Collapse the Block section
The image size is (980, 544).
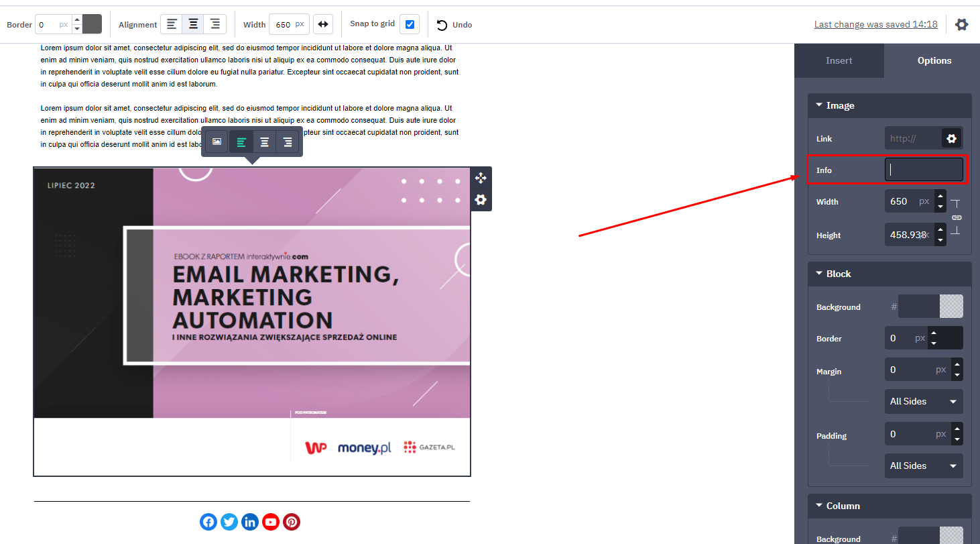pyautogui.click(x=890, y=274)
